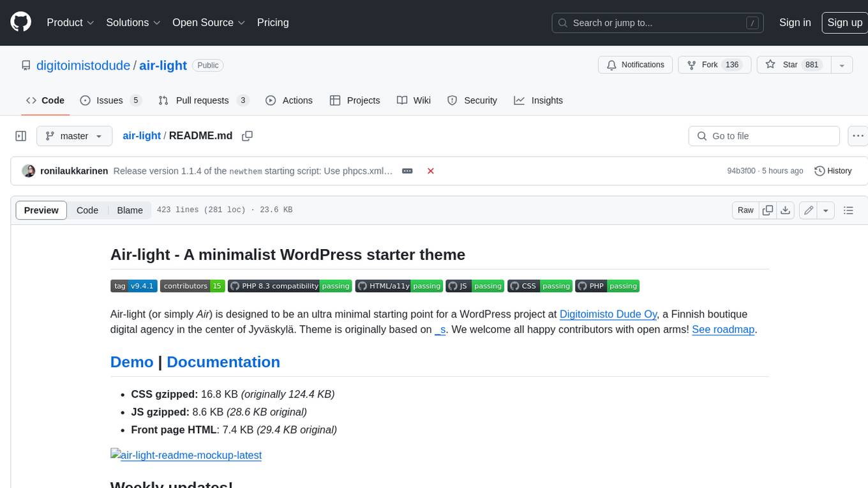The image size is (868, 488).
Task: Expand the Open Source menu
Action: click(209, 22)
